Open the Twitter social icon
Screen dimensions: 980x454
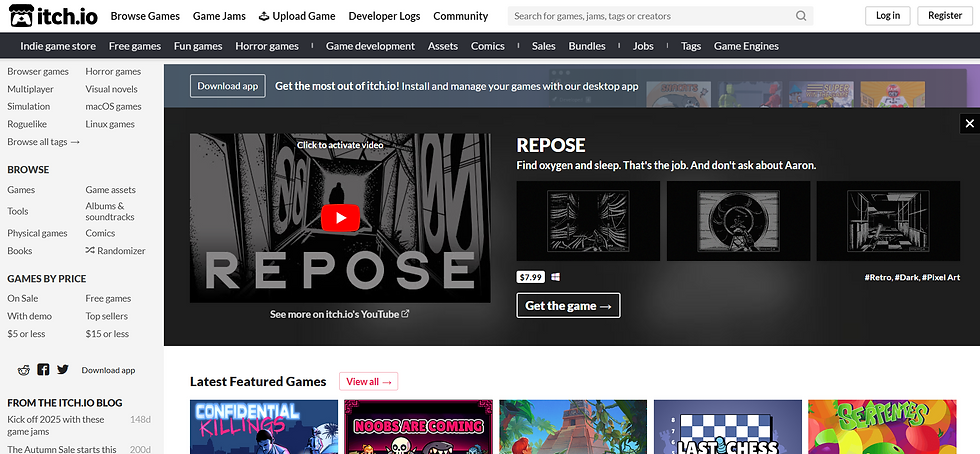coord(62,370)
